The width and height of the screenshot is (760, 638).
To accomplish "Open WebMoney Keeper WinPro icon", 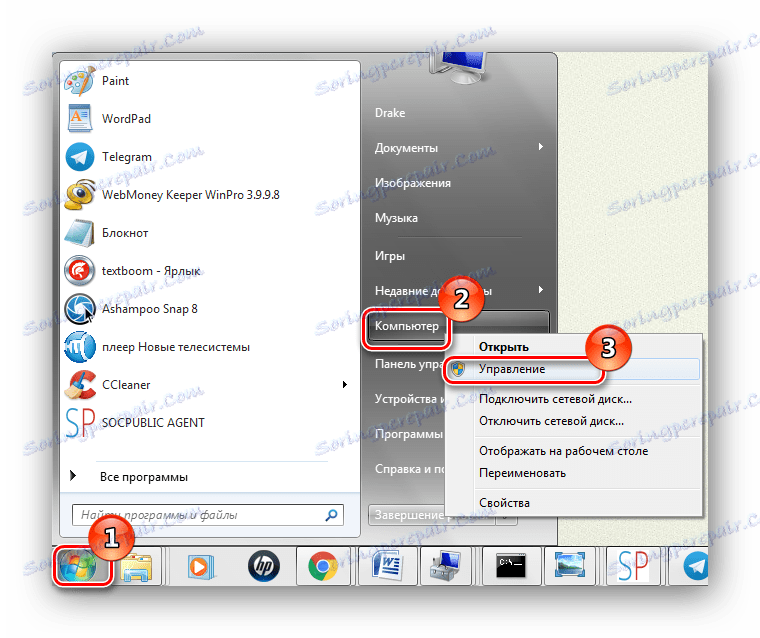I will (x=79, y=195).
